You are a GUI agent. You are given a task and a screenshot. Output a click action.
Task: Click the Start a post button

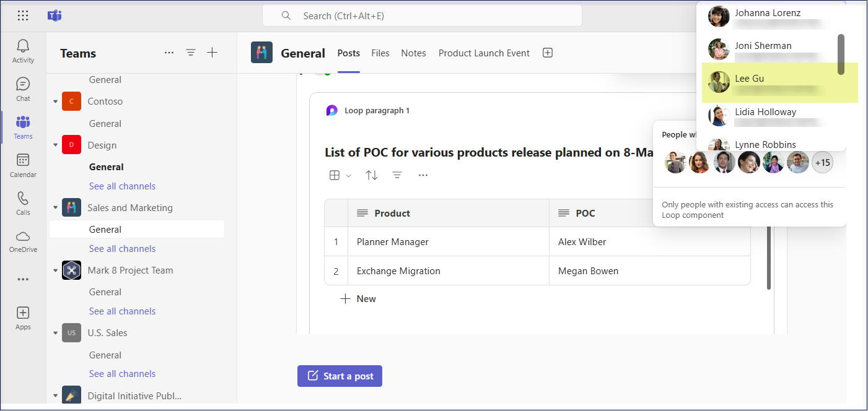[x=340, y=376]
